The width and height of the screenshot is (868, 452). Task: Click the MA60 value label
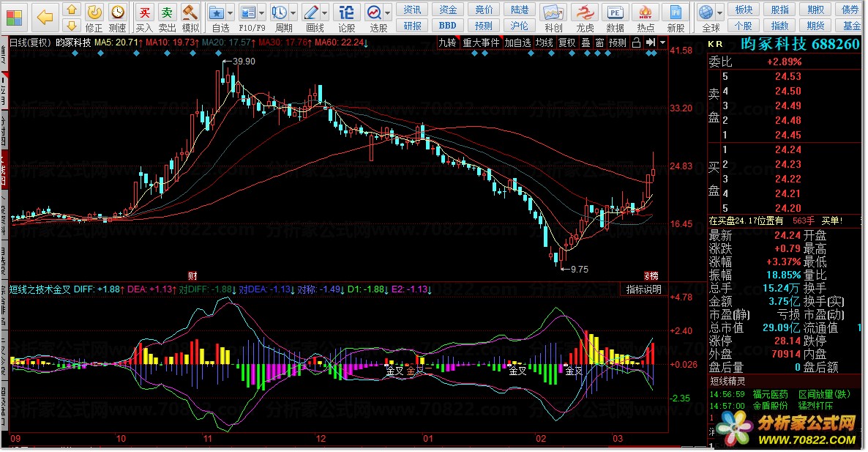tap(342, 42)
